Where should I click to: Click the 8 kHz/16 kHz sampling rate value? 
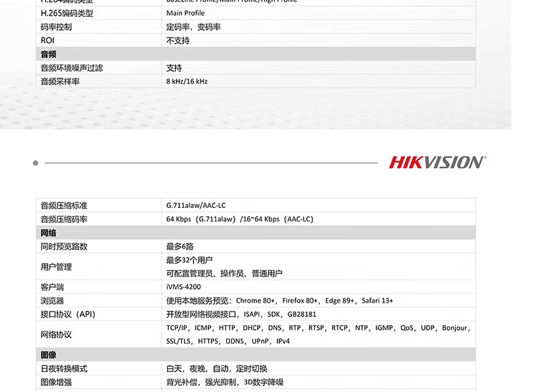[187, 81]
